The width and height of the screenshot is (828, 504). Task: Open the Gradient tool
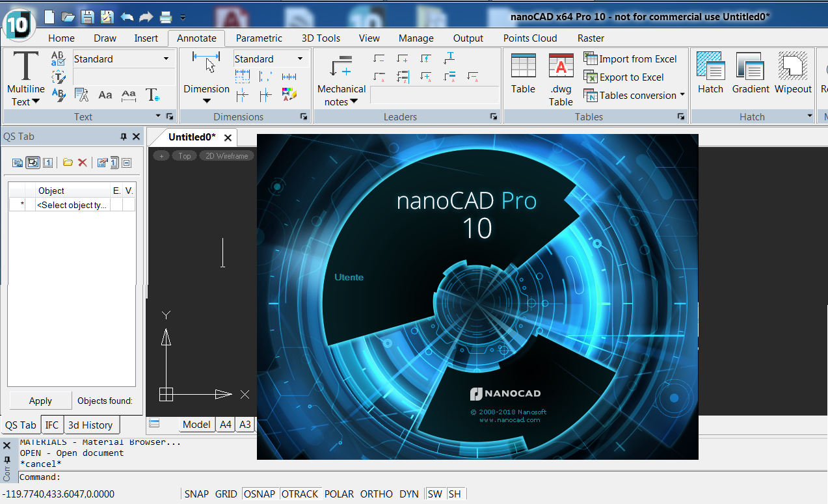tap(750, 73)
